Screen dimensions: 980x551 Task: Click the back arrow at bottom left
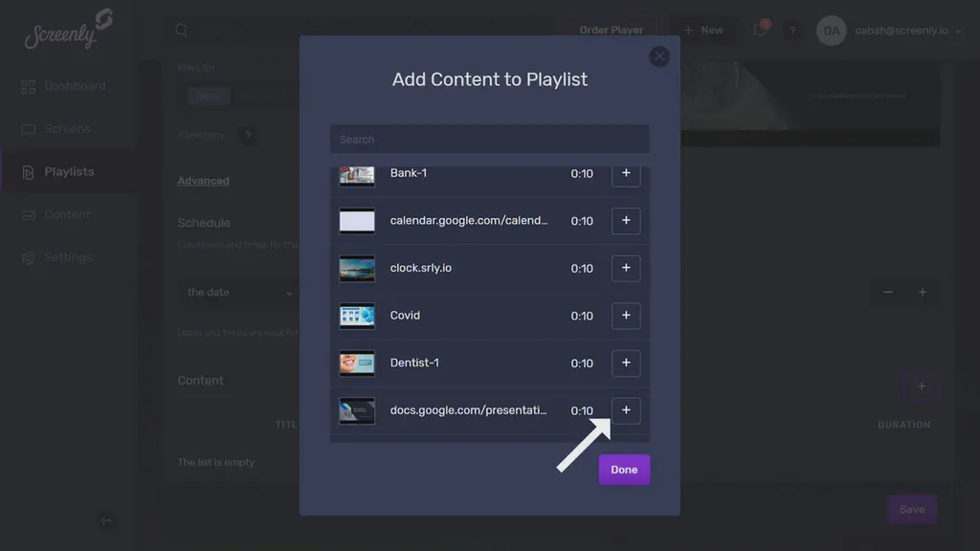coord(106,522)
